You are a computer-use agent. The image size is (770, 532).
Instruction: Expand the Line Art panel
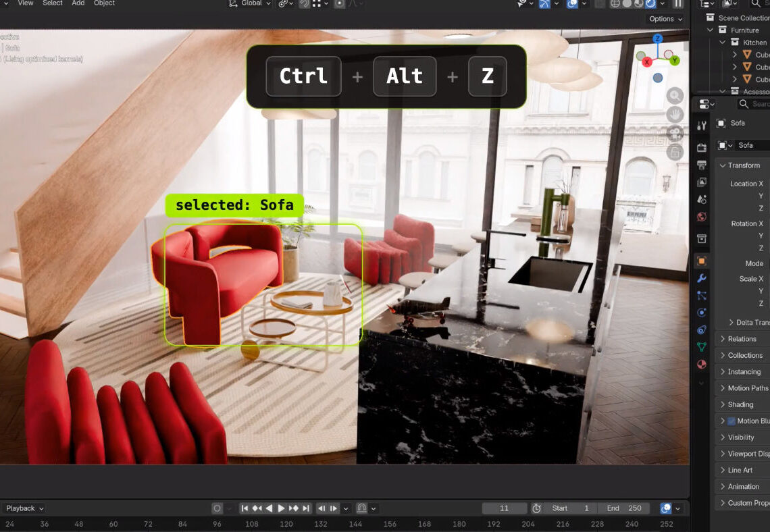click(742, 470)
